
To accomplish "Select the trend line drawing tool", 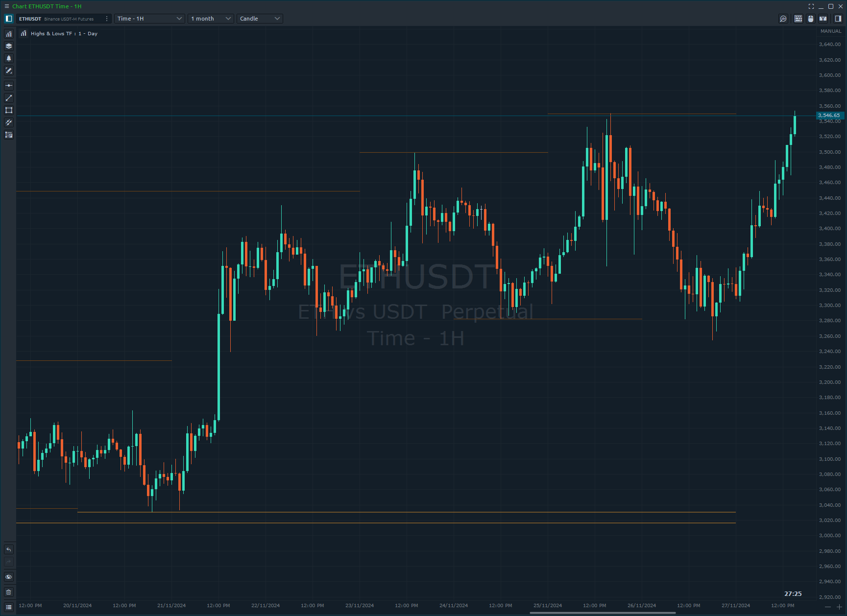I will pyautogui.click(x=9, y=98).
